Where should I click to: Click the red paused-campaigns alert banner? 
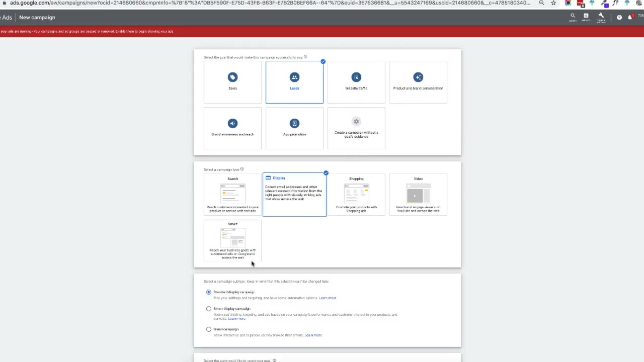click(x=322, y=31)
